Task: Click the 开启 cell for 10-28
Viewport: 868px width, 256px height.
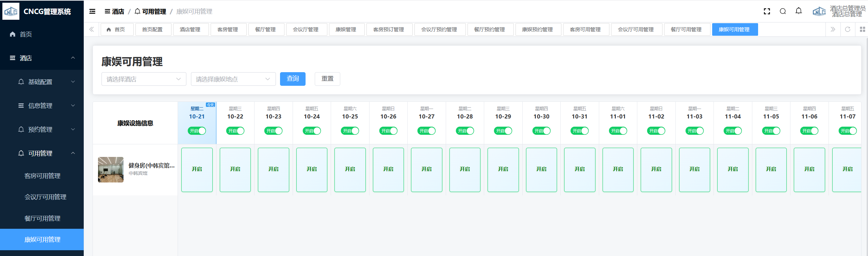Action: 465,170
